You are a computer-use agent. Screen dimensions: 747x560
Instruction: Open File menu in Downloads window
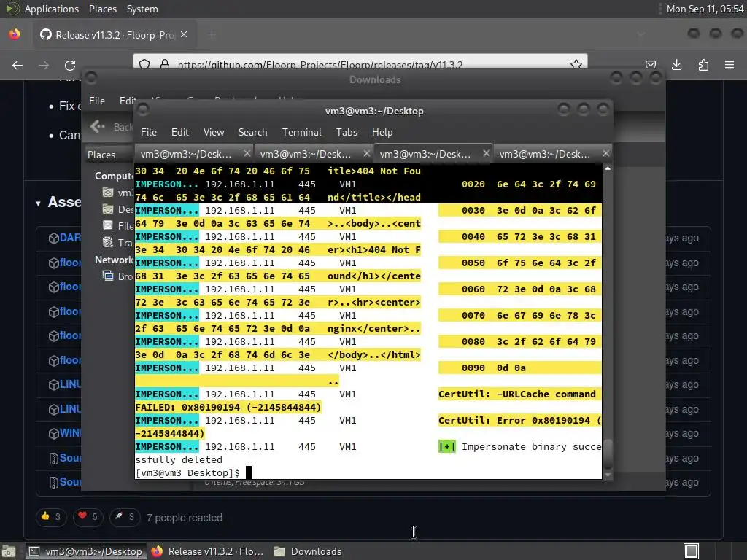click(x=97, y=101)
